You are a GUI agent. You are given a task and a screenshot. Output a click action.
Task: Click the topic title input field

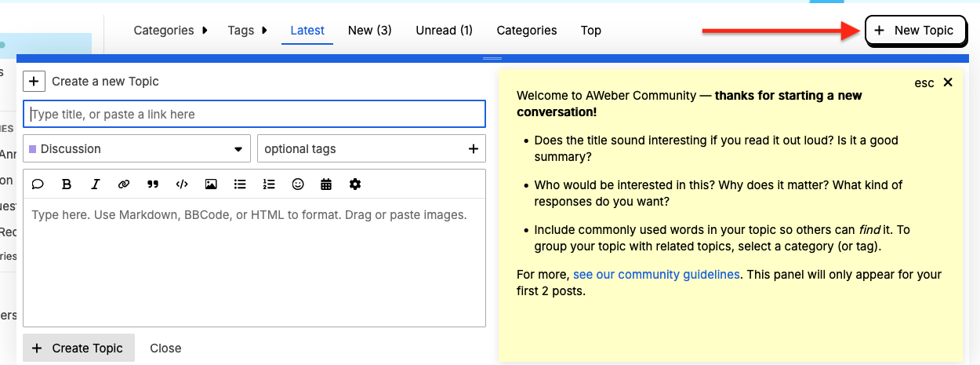point(255,115)
